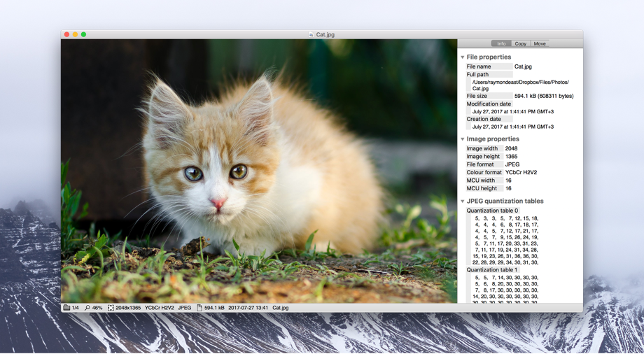The height and width of the screenshot is (354, 644).
Task: Click the YCbCr H2V2 label in status bar
Action: (159, 308)
